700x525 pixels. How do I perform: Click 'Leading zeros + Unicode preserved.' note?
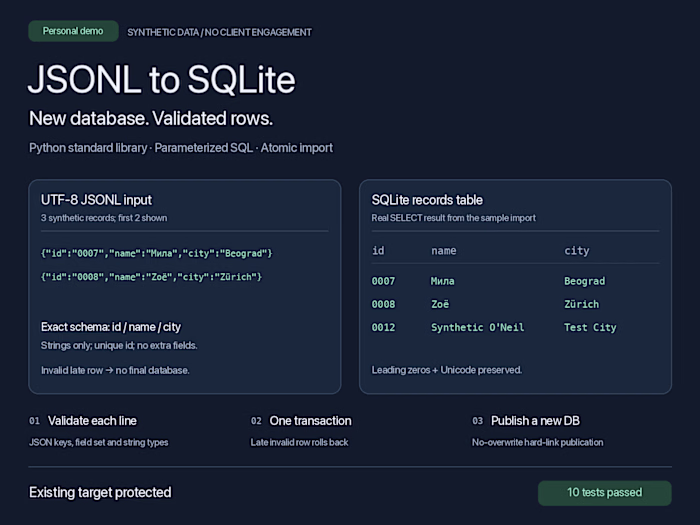coord(447,370)
